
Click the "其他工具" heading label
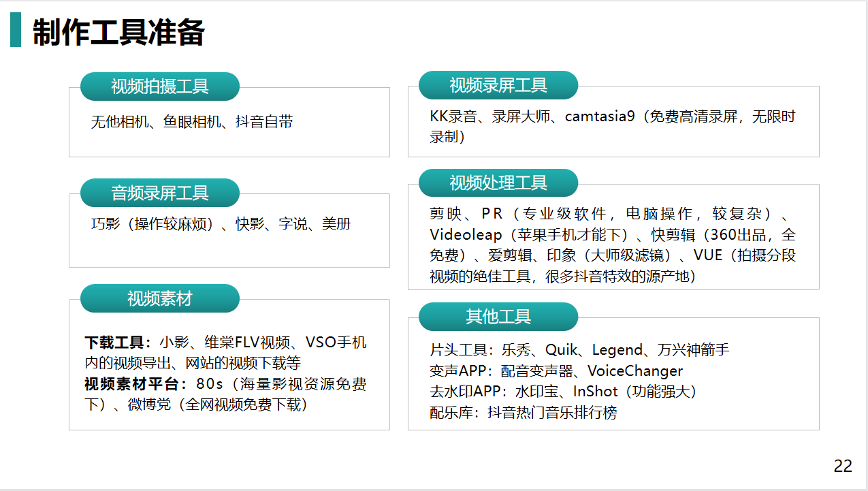pos(498,317)
